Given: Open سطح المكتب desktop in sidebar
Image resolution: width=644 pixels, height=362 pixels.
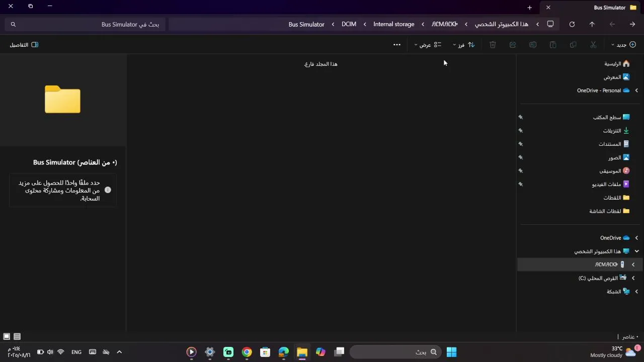Looking at the screenshot, I should coord(611,117).
